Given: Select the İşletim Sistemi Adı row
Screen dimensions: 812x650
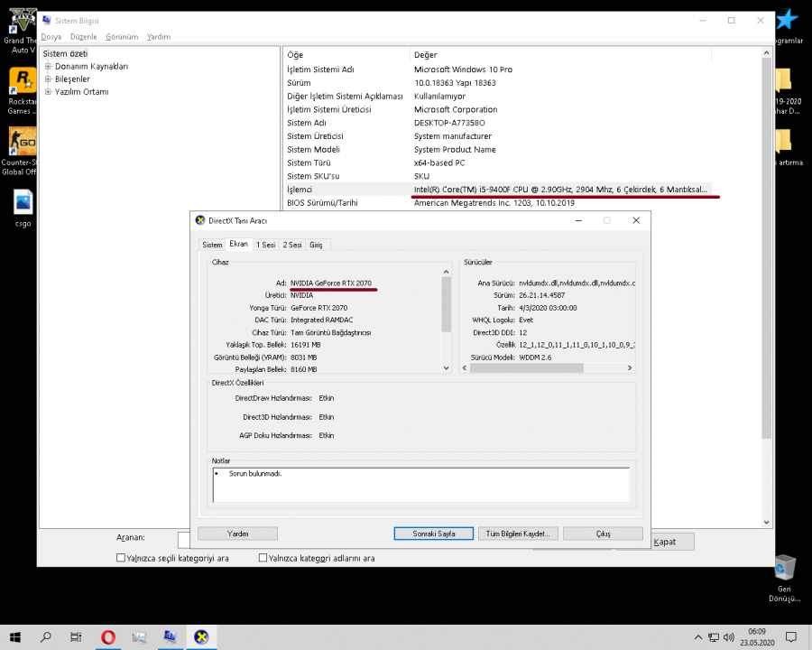Looking at the screenshot, I should 497,70.
